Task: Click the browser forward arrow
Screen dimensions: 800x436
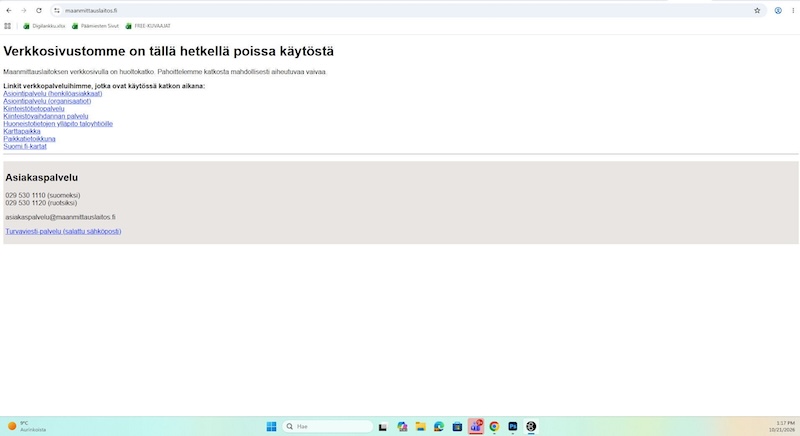Action: tap(23, 10)
